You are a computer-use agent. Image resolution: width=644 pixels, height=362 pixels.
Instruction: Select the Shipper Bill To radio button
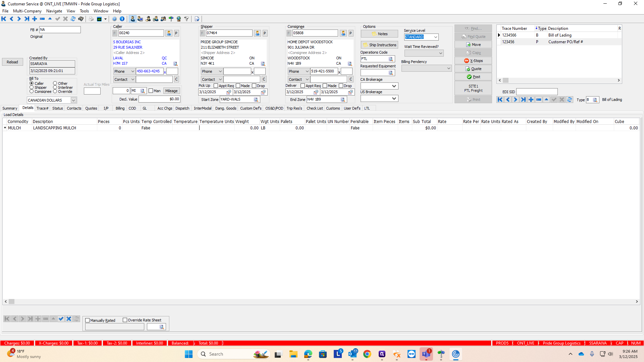pos(32,87)
